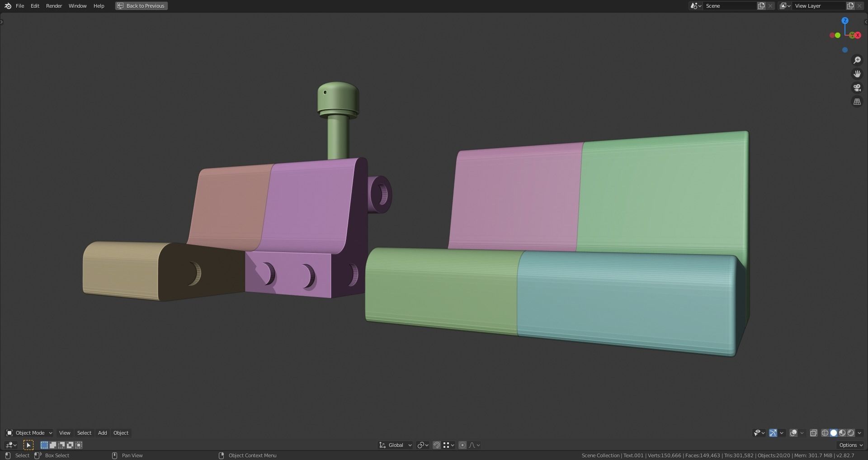
Task: Open the scene browse dropdown
Action: coord(696,6)
